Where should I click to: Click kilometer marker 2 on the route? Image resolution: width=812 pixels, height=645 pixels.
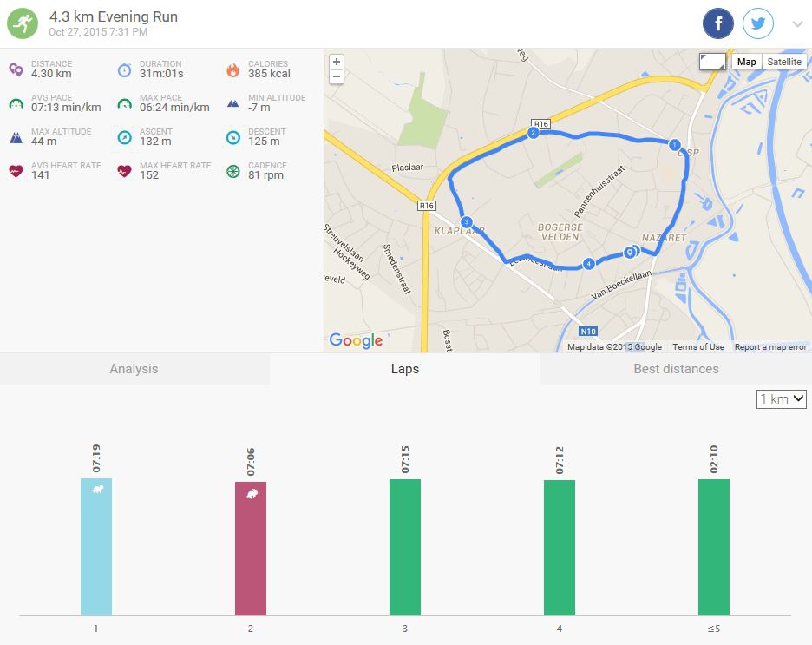pos(533,133)
